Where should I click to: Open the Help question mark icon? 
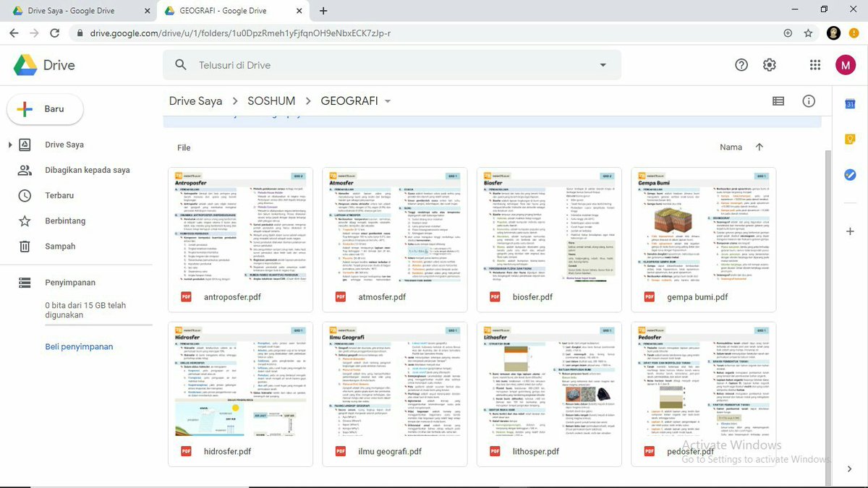point(741,65)
